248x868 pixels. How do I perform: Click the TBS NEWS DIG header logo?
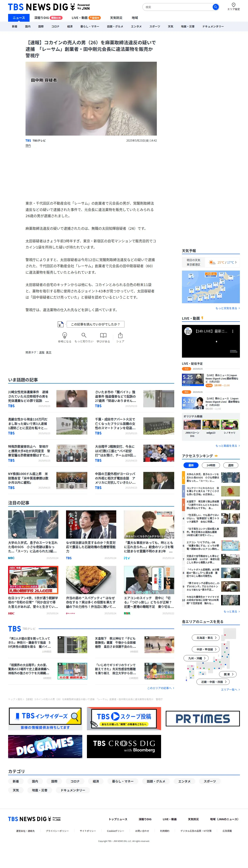coord(49,7)
